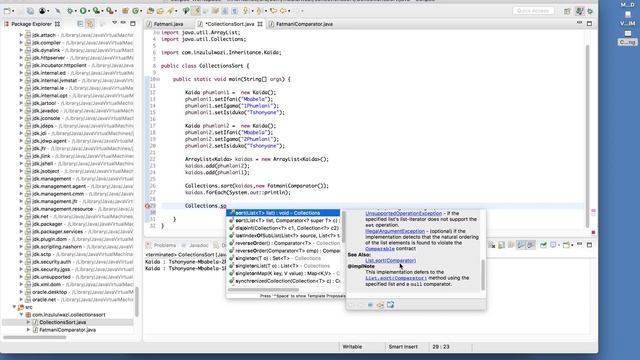The width and height of the screenshot is (640, 360).
Task: Choose synchronizedCollection completion proposal
Action: coord(284,281)
